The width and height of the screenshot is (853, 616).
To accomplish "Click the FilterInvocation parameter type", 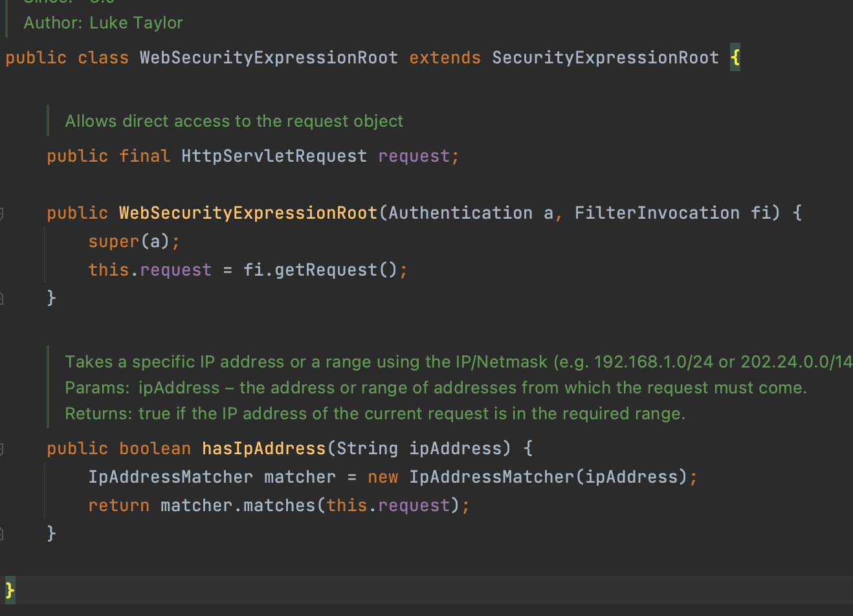I will pos(658,213).
